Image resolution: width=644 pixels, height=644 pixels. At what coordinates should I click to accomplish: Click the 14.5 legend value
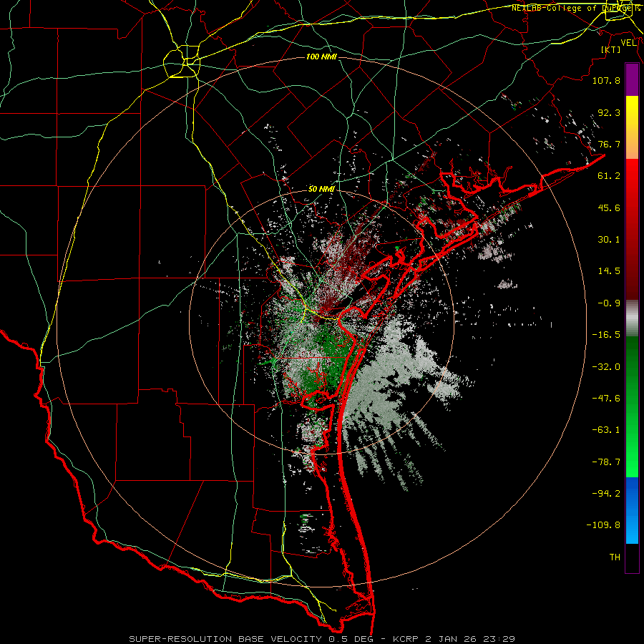click(x=609, y=271)
